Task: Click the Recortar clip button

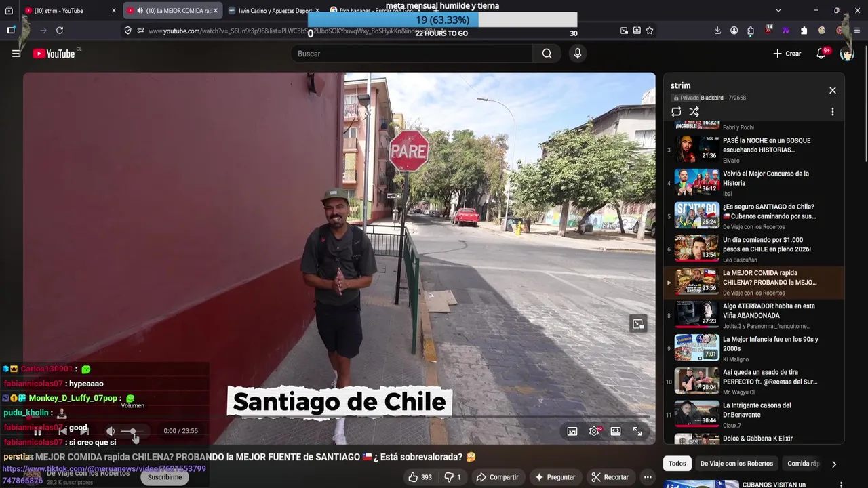Action: [610, 477]
